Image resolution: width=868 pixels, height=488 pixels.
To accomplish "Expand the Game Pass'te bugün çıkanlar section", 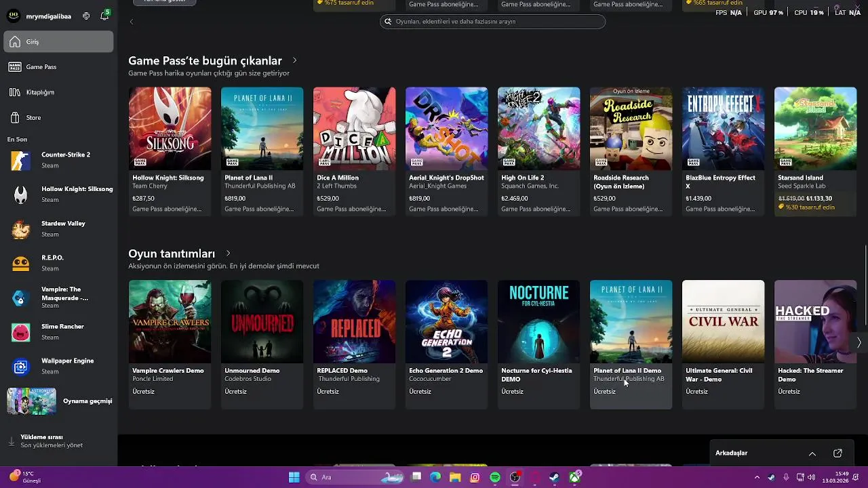I will point(294,61).
